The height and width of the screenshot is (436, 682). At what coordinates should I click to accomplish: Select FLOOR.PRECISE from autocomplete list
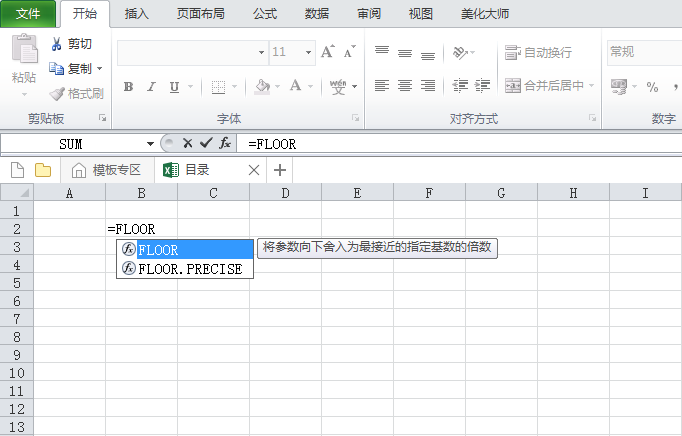[190, 268]
